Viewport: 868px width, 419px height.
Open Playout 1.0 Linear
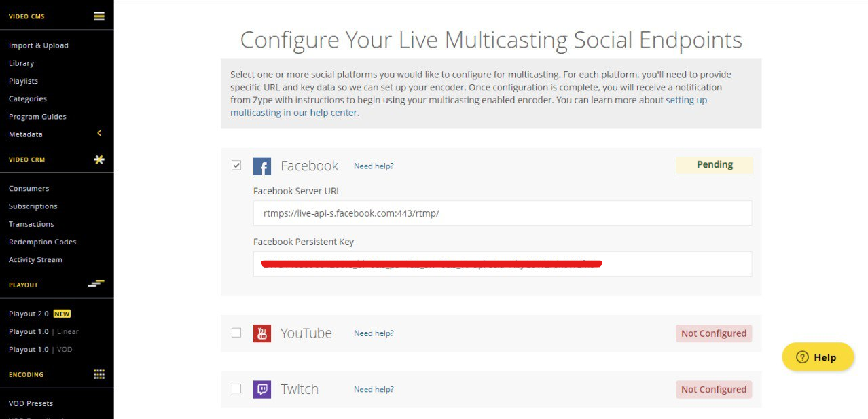(43, 331)
